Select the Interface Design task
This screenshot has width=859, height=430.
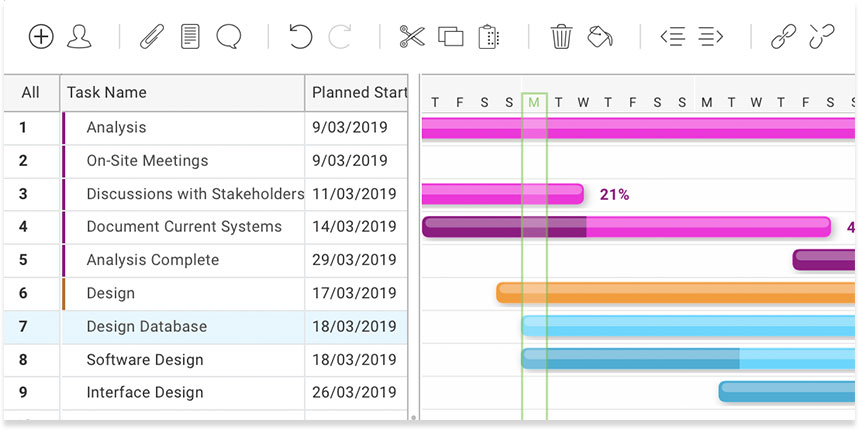click(x=145, y=393)
